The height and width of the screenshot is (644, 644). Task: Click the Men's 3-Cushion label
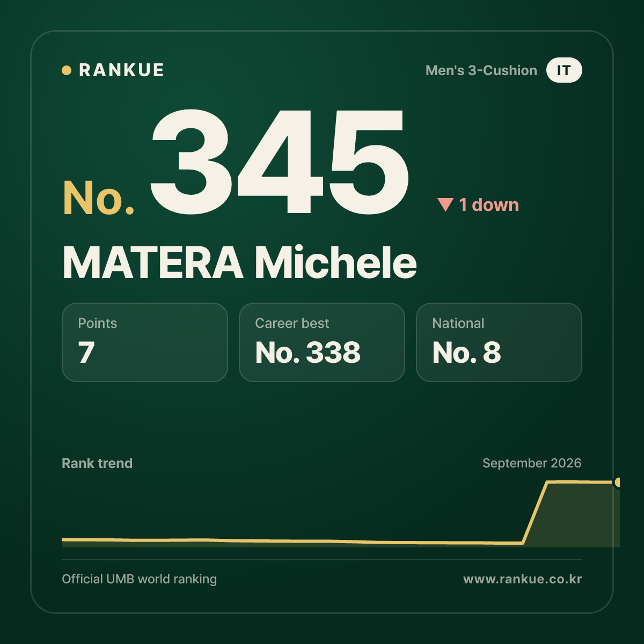pos(481,70)
